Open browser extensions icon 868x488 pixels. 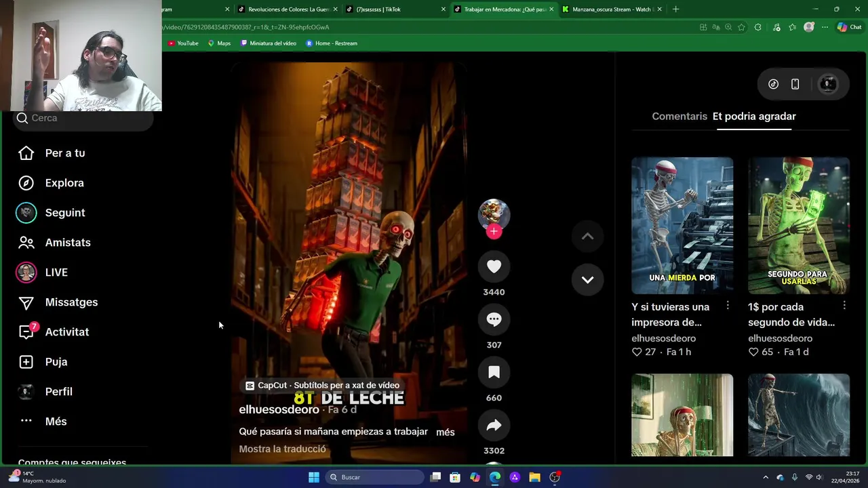tap(757, 27)
